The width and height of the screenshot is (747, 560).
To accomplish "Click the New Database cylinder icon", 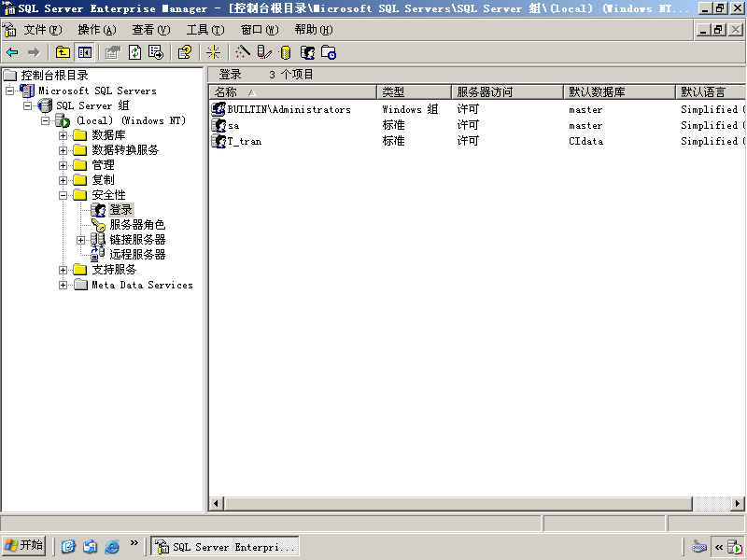I will pos(286,52).
